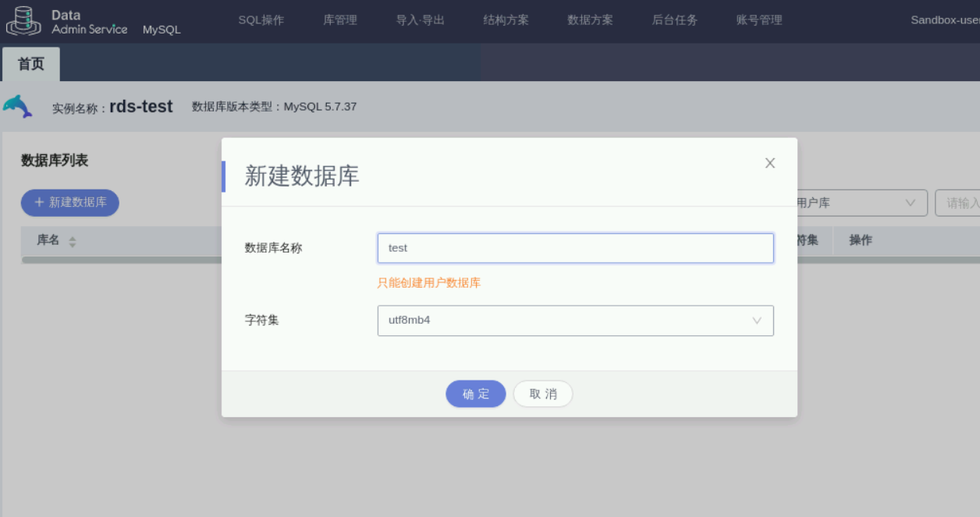Screen dimensions: 980x517
Task: Open the 导入·导出 menu
Action: click(x=421, y=20)
